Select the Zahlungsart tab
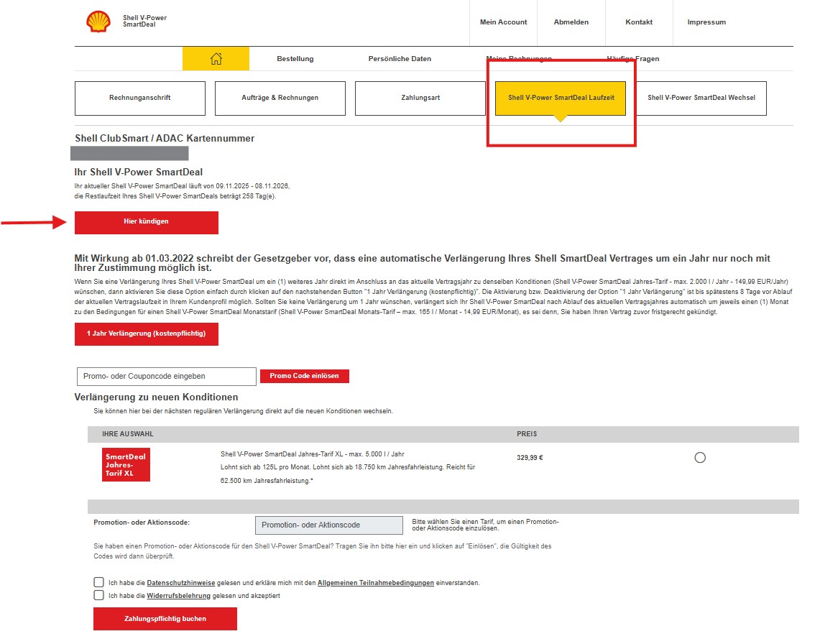The height and width of the screenshot is (644, 820). point(420,98)
